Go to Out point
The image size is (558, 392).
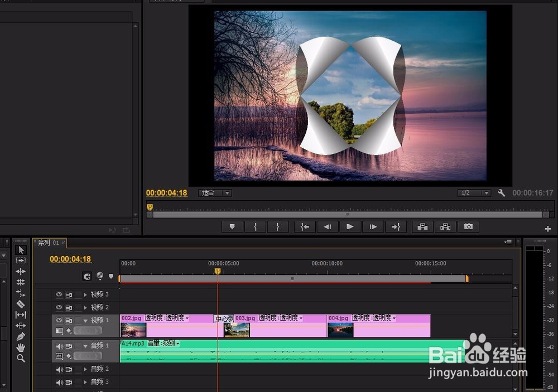[x=396, y=226]
